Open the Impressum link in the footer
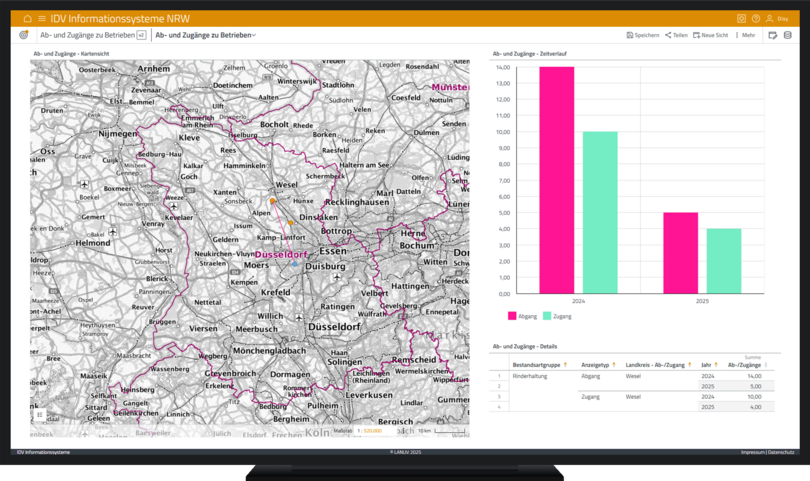Image resolution: width=810 pixels, height=481 pixels. tap(754, 453)
